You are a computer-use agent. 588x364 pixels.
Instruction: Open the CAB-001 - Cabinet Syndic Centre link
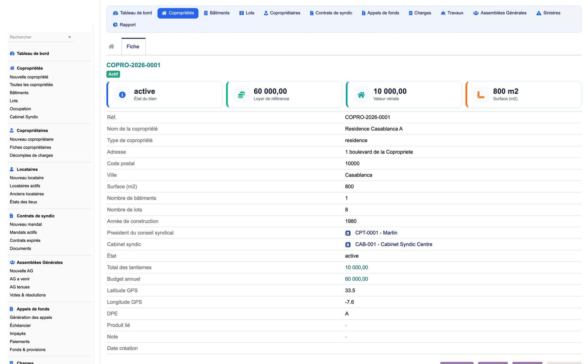[x=394, y=244]
